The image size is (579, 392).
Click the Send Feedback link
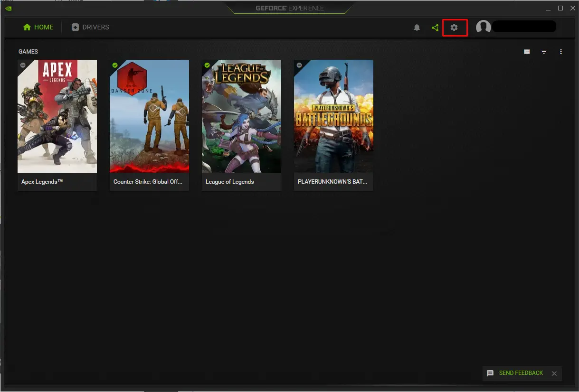[521, 373]
